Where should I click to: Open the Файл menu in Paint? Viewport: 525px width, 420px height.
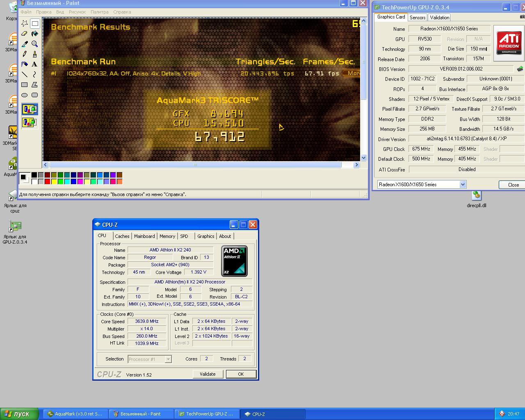(26, 12)
